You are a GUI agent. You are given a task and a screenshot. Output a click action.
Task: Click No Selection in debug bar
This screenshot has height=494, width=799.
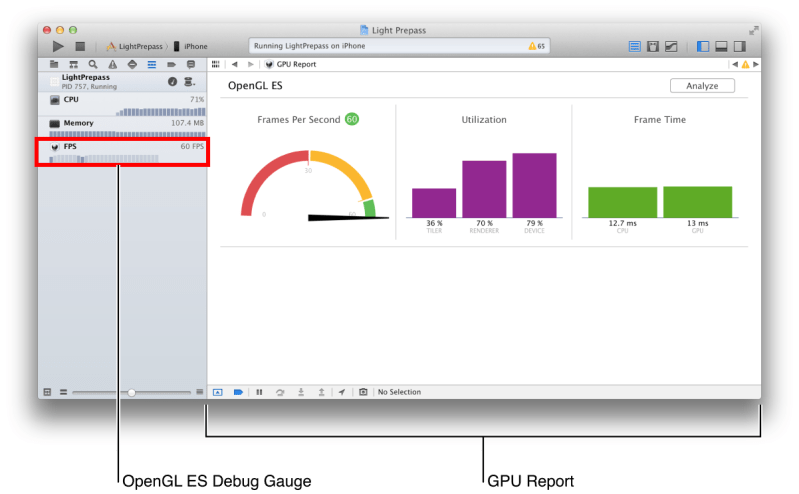(399, 392)
